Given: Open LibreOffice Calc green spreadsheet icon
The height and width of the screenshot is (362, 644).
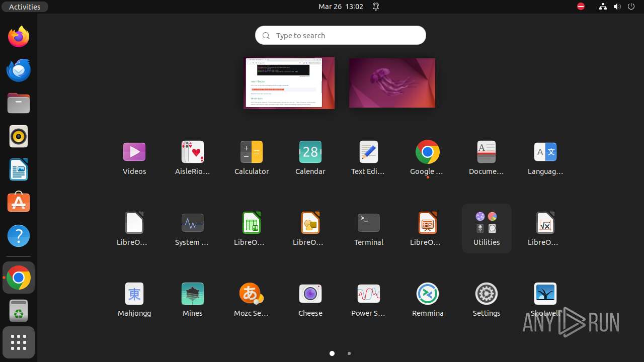Looking at the screenshot, I should pos(252,229).
